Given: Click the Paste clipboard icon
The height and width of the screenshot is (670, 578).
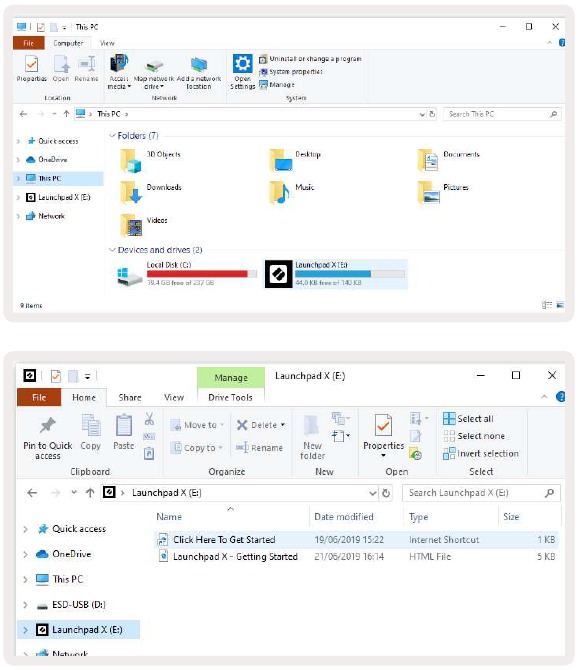Looking at the screenshot, I should (124, 425).
